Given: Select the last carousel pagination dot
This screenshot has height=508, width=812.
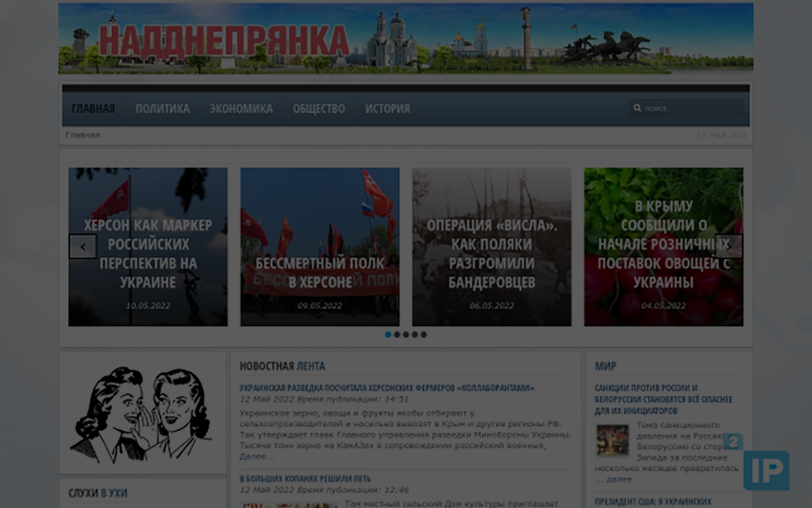Looking at the screenshot, I should pos(423,334).
